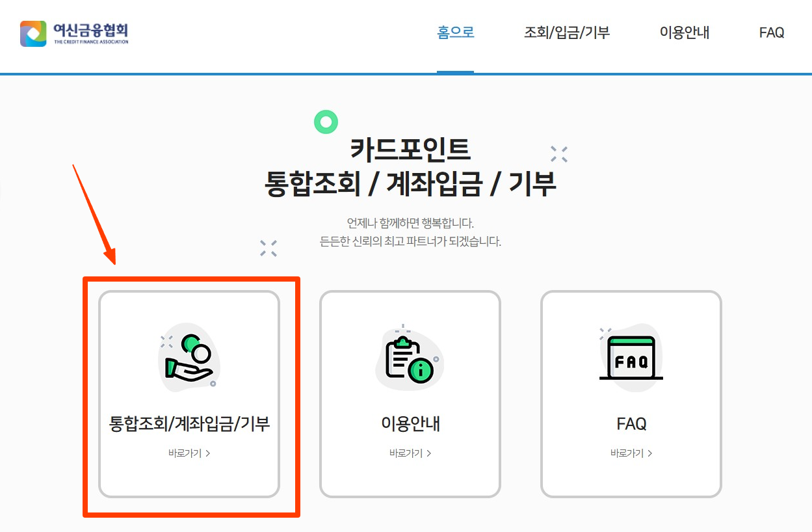This screenshot has height=532, width=812.
Task: Click 바로가기 under 통합조회/계좌입금/기부
Action: pos(189,453)
